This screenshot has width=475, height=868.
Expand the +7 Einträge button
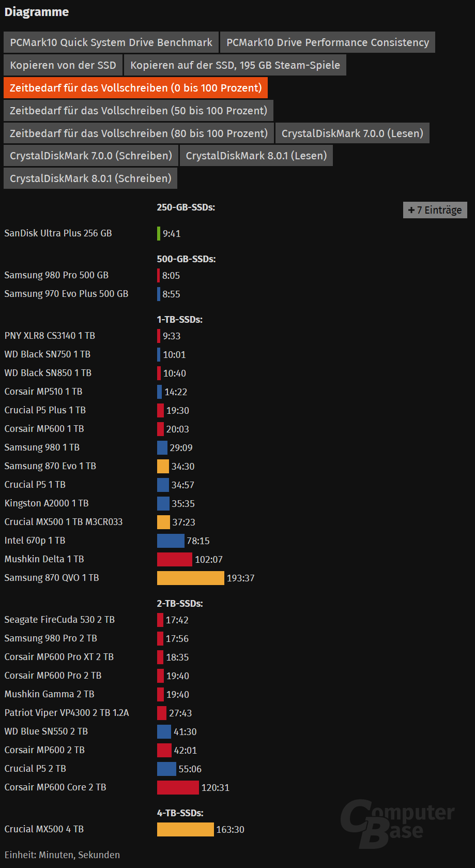pos(435,210)
